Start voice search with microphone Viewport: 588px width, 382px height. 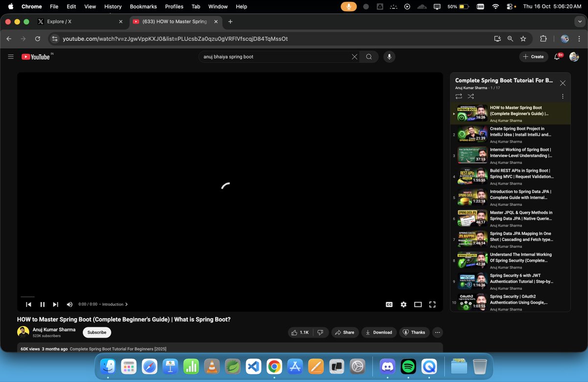pyautogui.click(x=389, y=57)
